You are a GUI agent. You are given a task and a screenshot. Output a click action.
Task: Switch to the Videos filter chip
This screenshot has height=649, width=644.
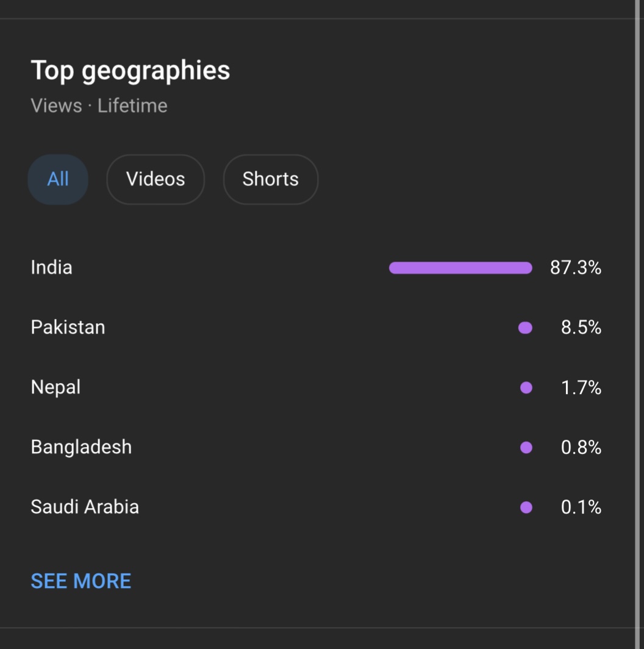(156, 179)
